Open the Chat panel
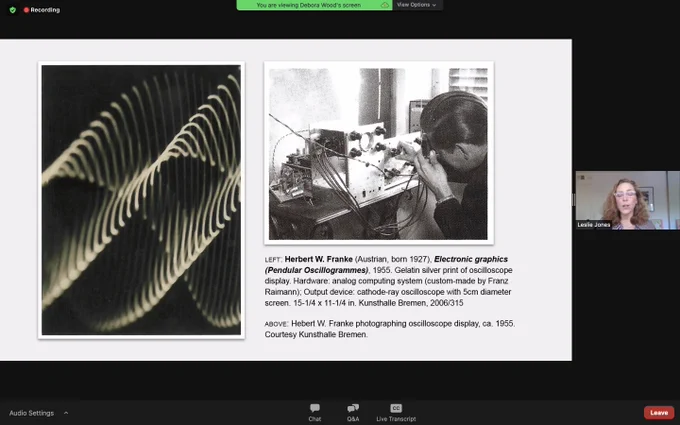Viewport: 680px width, 425px height. tap(315, 412)
